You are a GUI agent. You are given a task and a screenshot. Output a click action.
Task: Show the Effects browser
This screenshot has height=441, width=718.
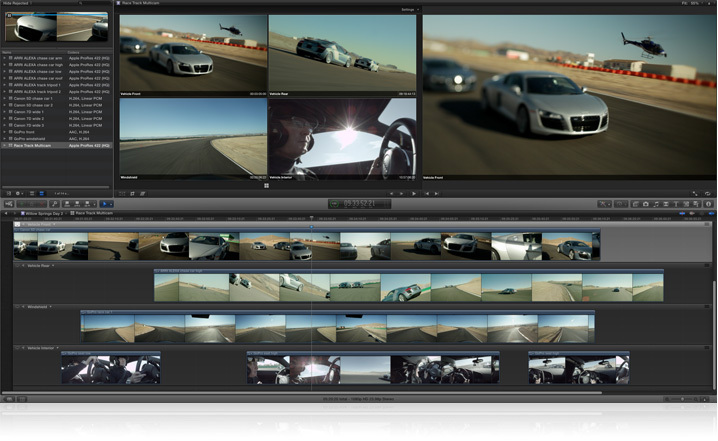[636, 204]
